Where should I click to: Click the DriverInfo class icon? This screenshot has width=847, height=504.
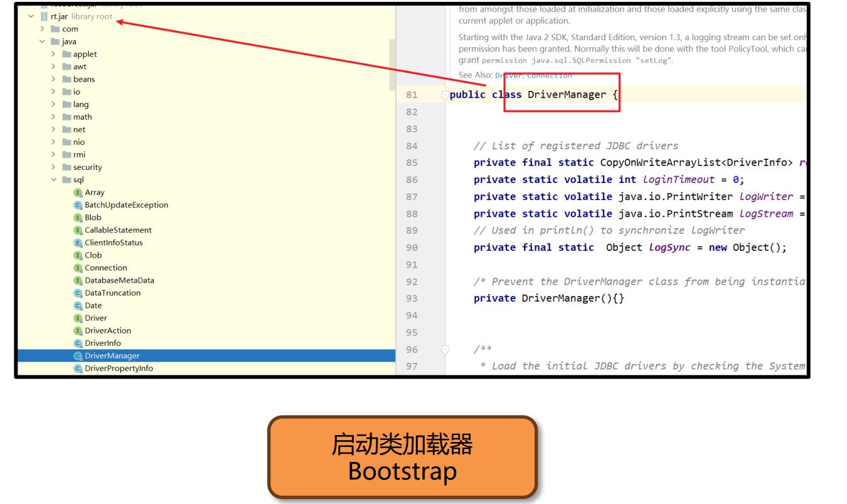click(x=78, y=343)
